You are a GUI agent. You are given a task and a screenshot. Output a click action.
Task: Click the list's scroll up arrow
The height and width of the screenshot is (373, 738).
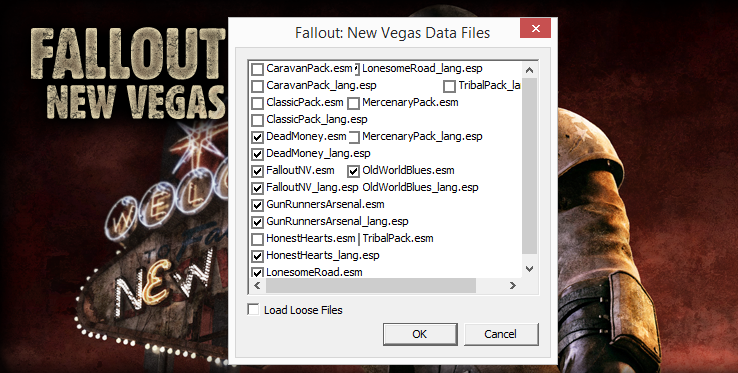529,70
